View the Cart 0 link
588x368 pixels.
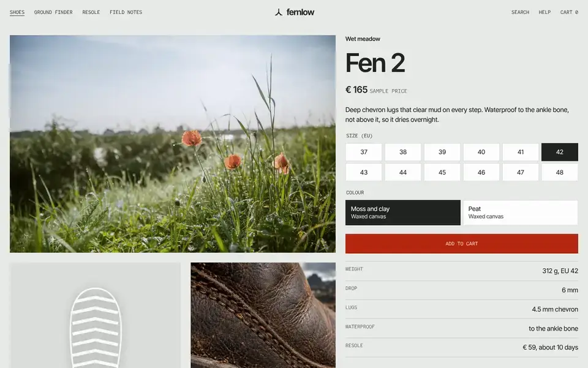(569, 12)
